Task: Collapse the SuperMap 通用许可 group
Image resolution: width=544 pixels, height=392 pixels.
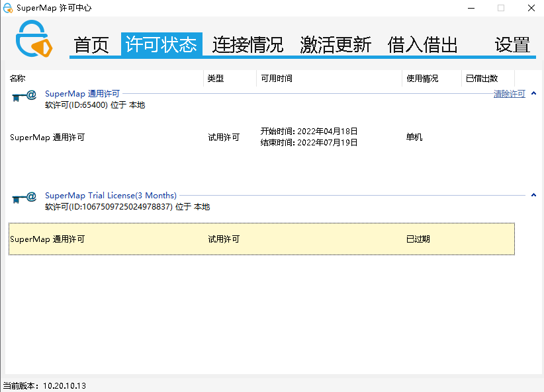Action: [x=533, y=93]
